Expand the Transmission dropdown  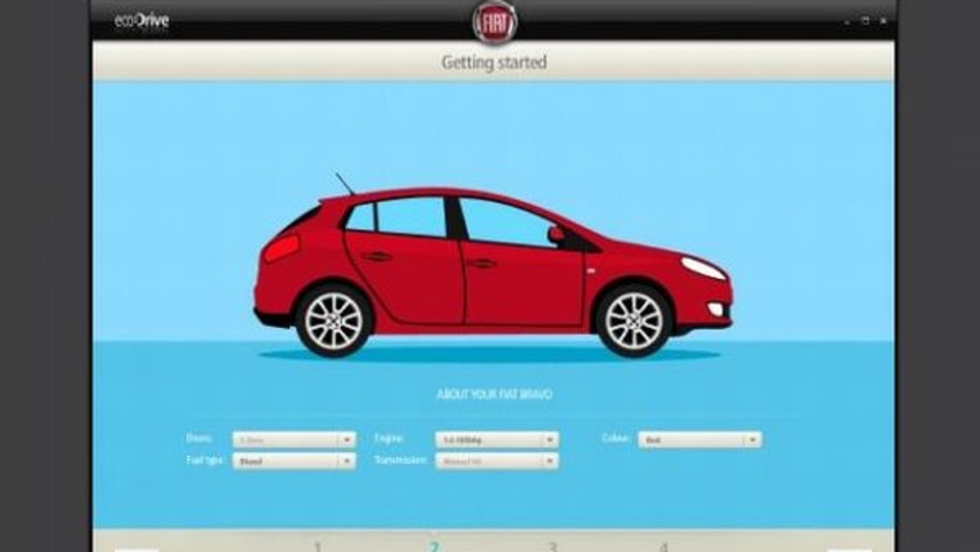click(x=496, y=461)
